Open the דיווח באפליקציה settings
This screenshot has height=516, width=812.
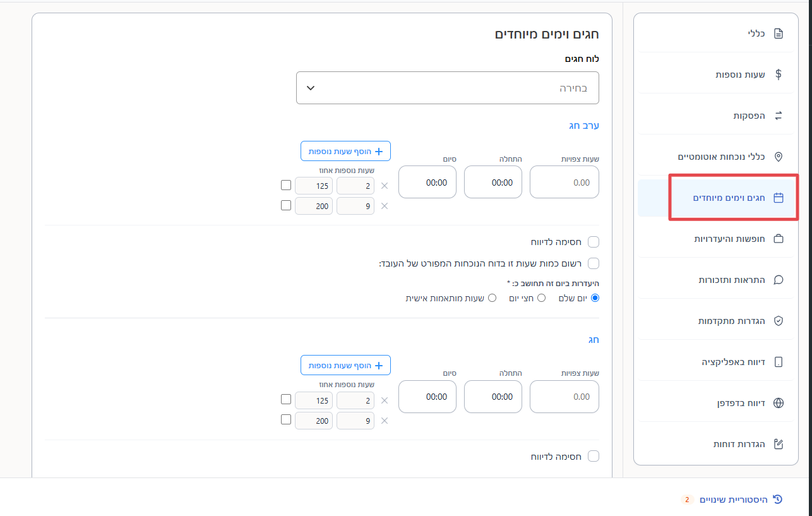[x=717, y=362]
